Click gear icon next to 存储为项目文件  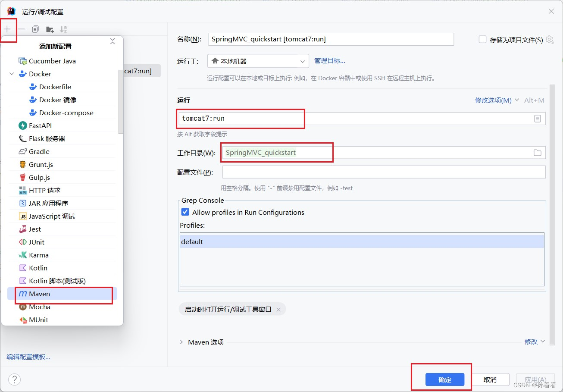pyautogui.click(x=549, y=40)
